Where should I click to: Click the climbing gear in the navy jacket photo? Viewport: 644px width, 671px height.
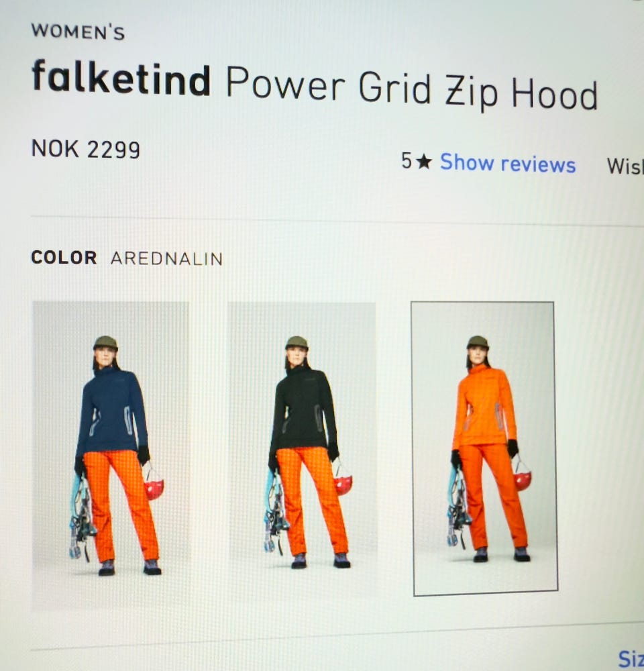tap(81, 519)
